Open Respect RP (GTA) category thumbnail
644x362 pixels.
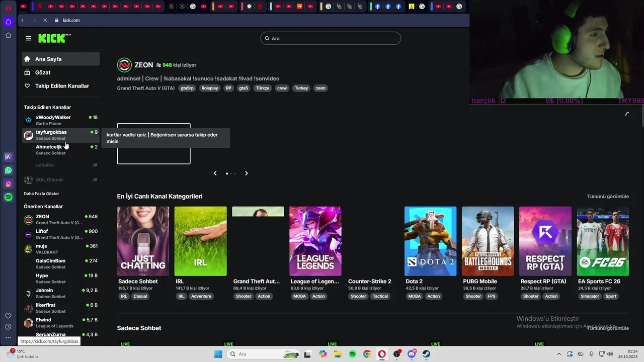click(545, 241)
